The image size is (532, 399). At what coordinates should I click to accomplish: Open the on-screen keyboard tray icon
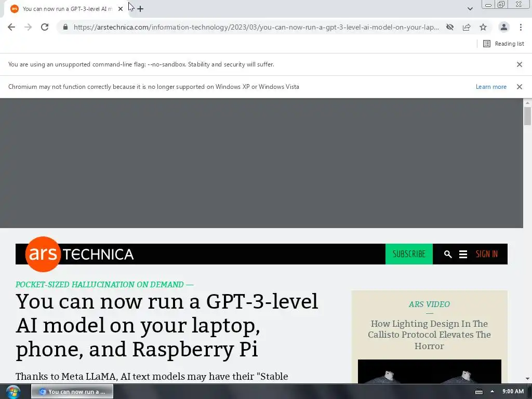[478, 392]
